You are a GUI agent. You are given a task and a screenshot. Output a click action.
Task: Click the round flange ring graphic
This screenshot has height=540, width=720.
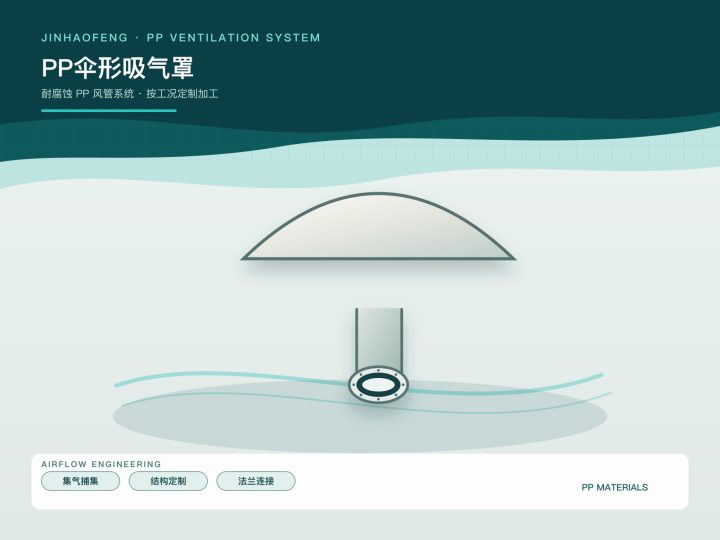(x=378, y=385)
